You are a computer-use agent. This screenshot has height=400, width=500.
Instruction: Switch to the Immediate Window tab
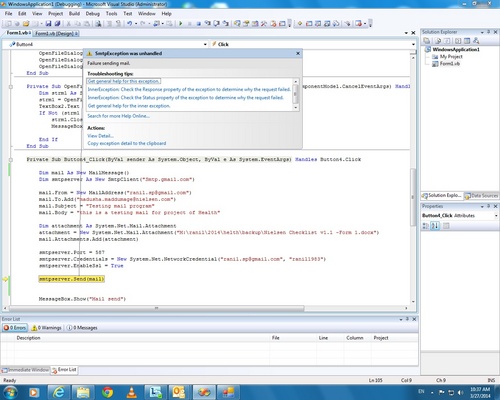point(26,370)
